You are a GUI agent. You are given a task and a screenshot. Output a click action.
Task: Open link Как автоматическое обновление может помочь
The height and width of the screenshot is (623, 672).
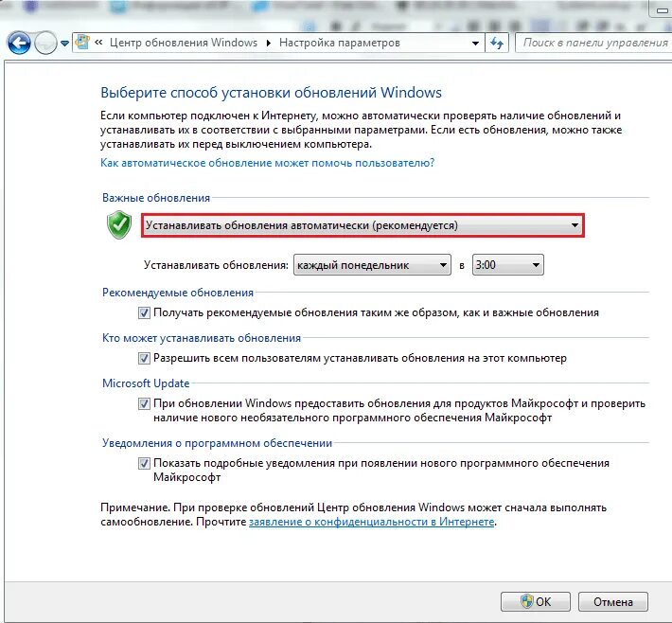[x=268, y=163]
